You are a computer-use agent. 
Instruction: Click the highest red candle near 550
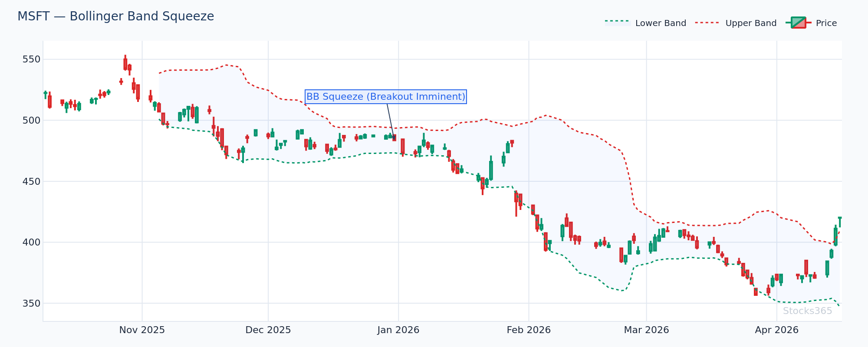[125, 64]
